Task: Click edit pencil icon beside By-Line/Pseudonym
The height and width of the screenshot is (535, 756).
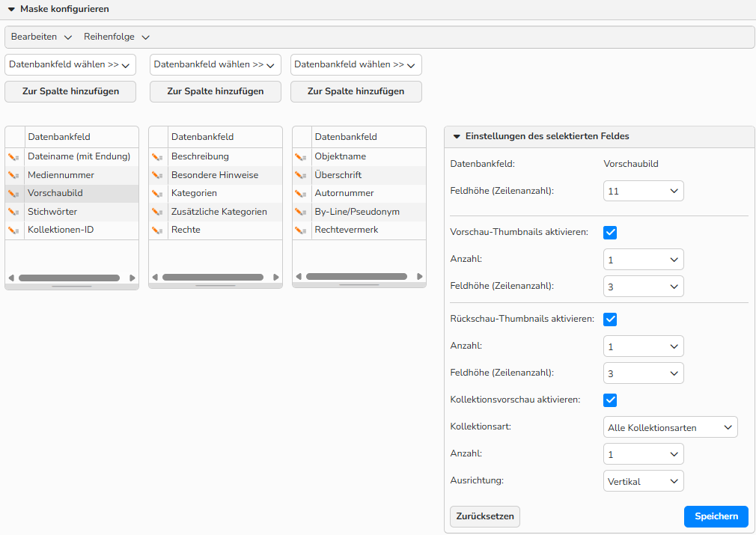Action: click(300, 212)
